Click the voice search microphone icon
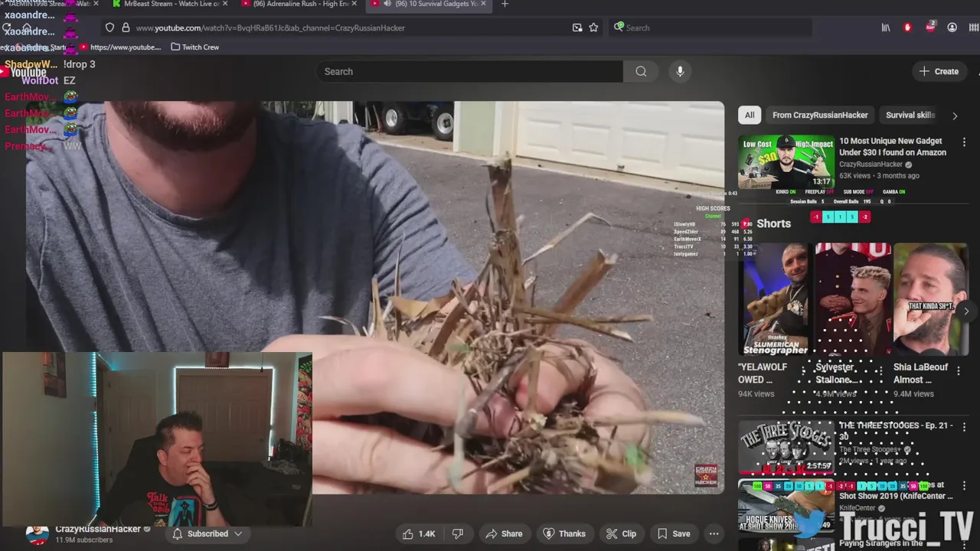This screenshot has width=980, height=551. click(x=680, y=71)
